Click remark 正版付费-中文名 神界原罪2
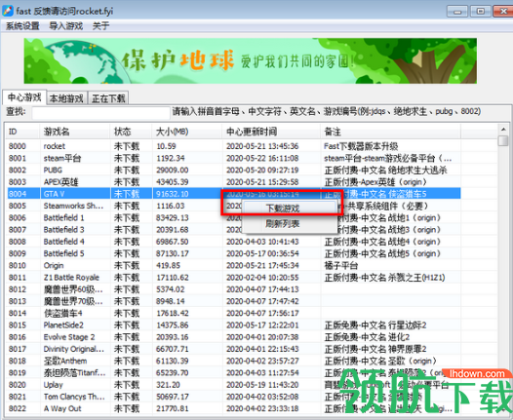This screenshot has width=513, height=420. [x=375, y=349]
